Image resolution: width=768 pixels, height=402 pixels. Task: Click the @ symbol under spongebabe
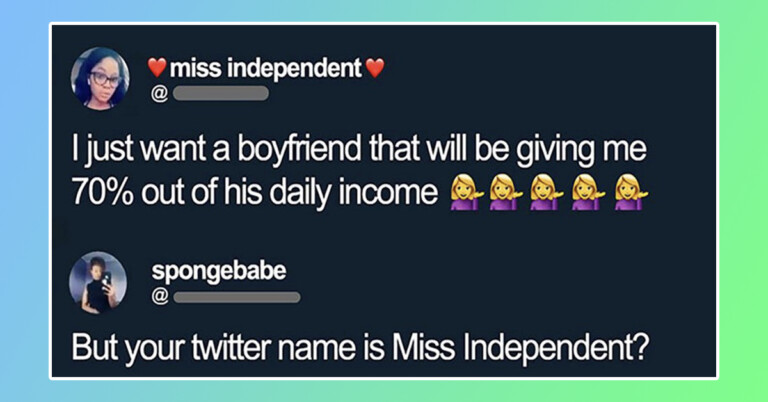pos(160,297)
